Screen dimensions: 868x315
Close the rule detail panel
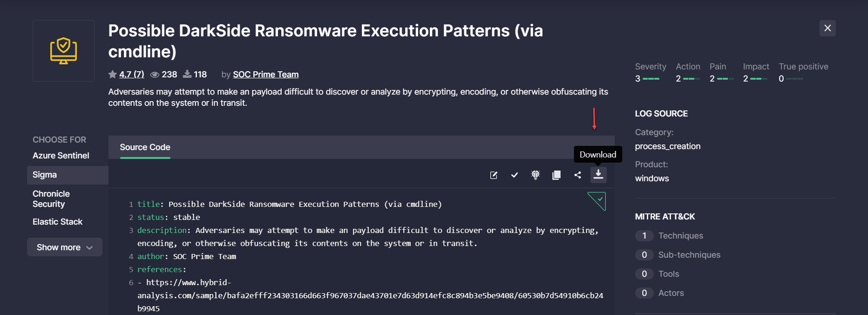coord(827,28)
